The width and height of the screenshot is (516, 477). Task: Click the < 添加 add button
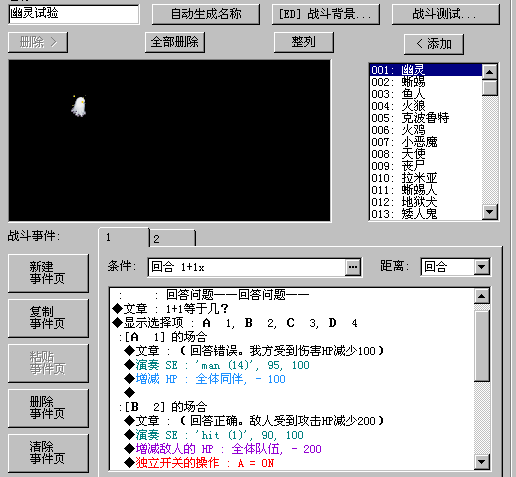434,44
